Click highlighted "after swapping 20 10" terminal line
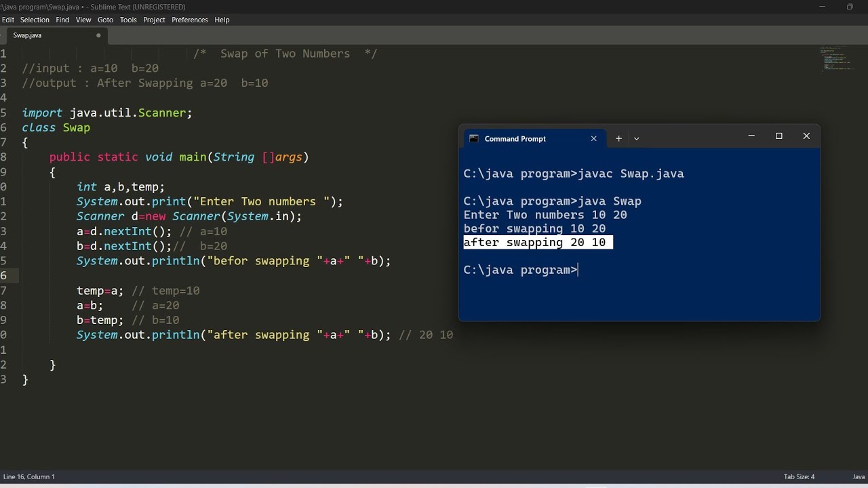The width and height of the screenshot is (868, 488). (x=538, y=243)
